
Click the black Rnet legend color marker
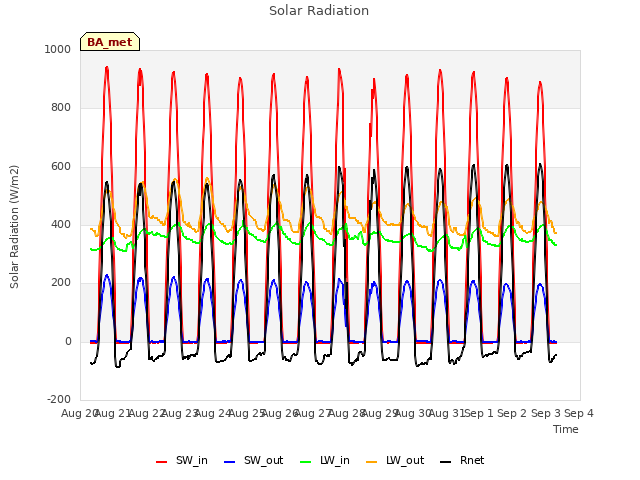coord(446,462)
